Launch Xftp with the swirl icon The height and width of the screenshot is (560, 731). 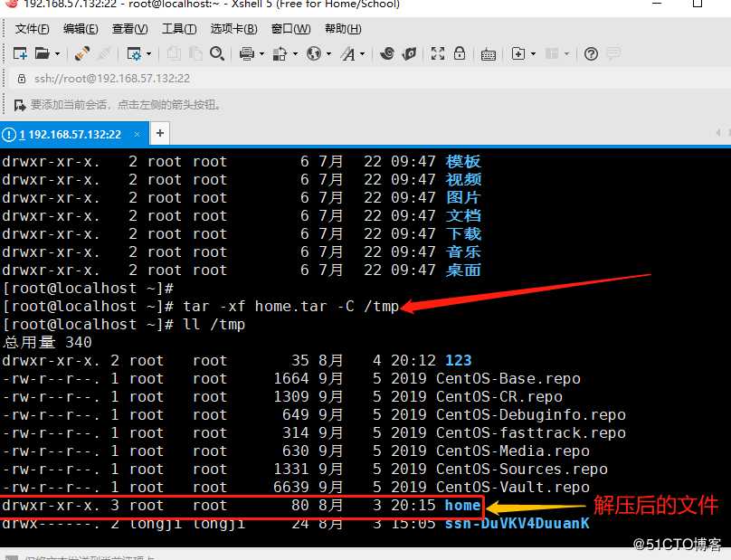pos(387,53)
